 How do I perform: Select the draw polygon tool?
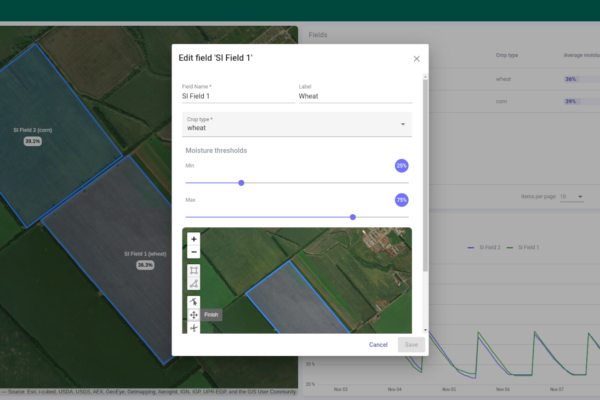(194, 284)
